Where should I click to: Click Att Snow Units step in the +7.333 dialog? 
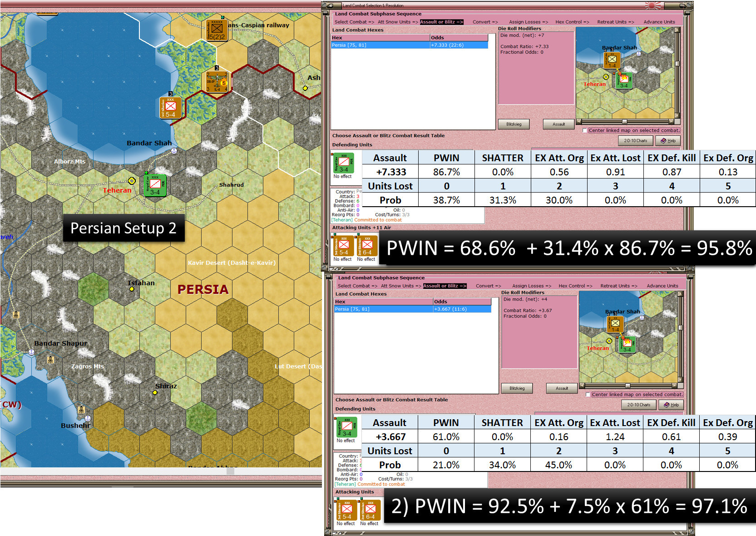(398, 22)
